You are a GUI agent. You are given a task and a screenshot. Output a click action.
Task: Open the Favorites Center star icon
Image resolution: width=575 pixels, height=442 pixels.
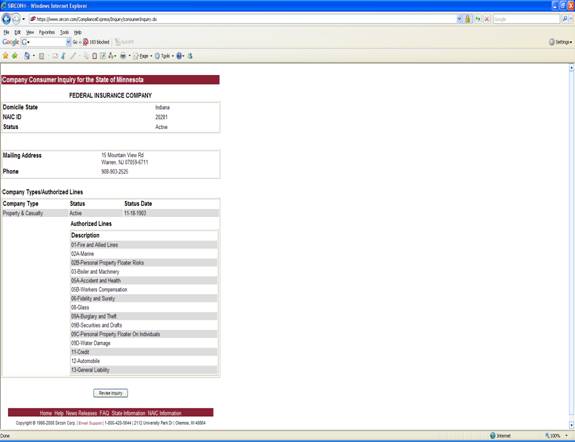pos(5,56)
